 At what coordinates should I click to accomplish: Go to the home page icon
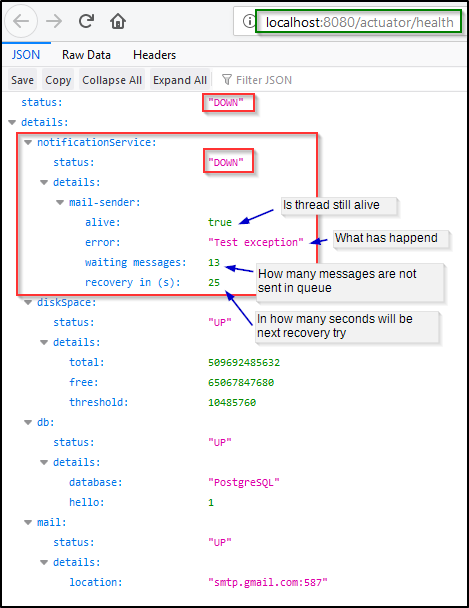(x=118, y=21)
